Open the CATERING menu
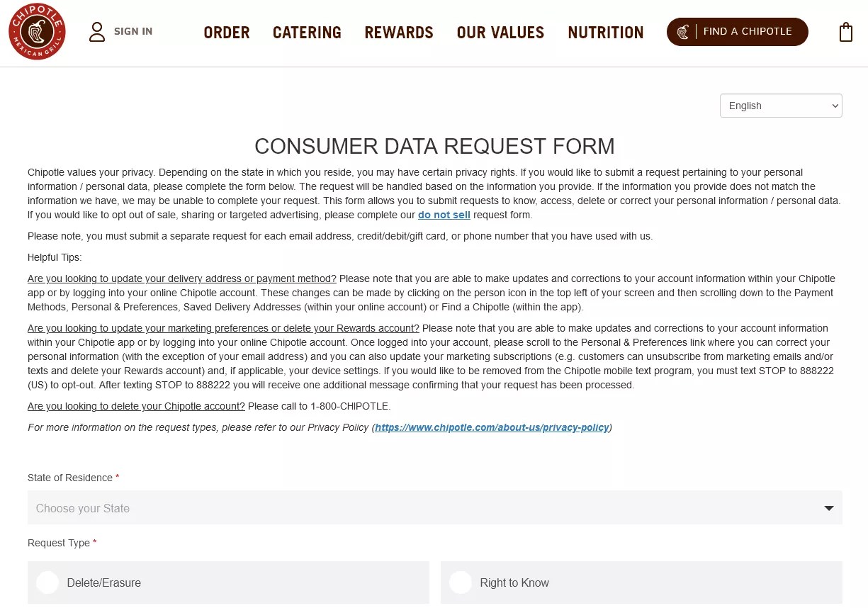868x608 pixels. (307, 32)
